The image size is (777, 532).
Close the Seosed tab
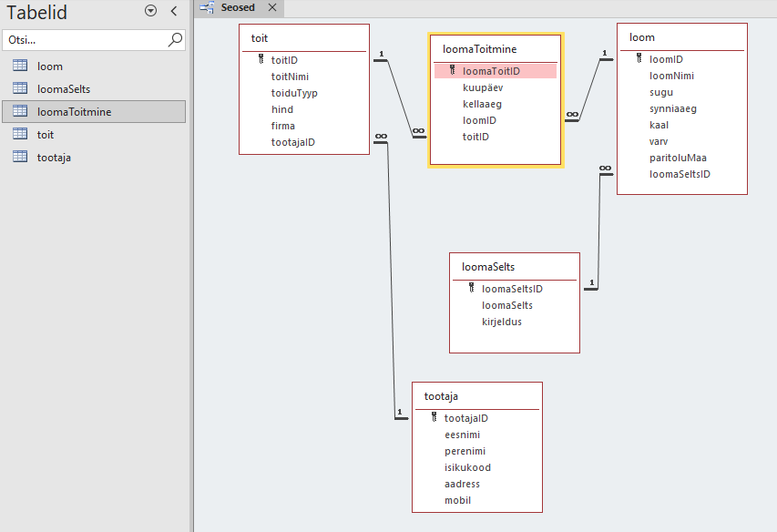coord(272,7)
